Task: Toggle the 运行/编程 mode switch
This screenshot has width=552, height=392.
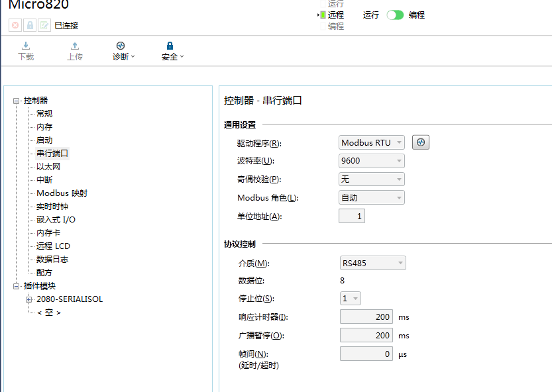Action: [395, 15]
